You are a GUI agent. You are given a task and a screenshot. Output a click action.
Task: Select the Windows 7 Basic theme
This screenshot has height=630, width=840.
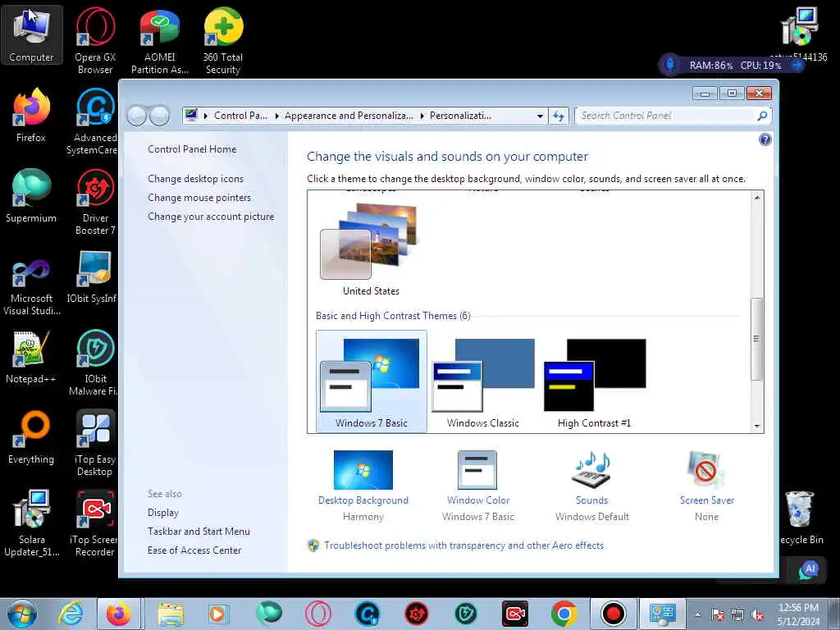click(x=372, y=381)
